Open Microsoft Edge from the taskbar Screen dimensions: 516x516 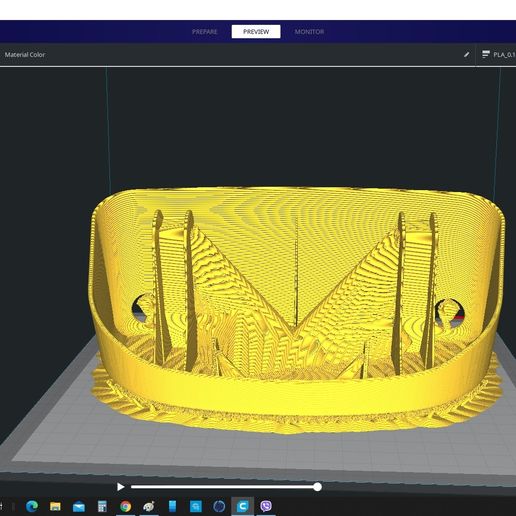coord(32,506)
